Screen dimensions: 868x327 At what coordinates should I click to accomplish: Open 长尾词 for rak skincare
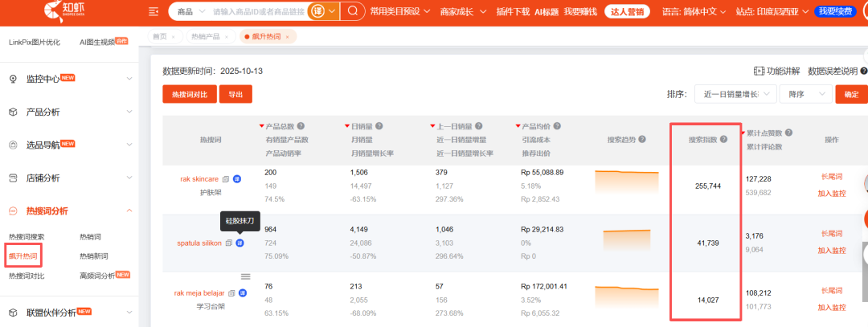pos(832,177)
